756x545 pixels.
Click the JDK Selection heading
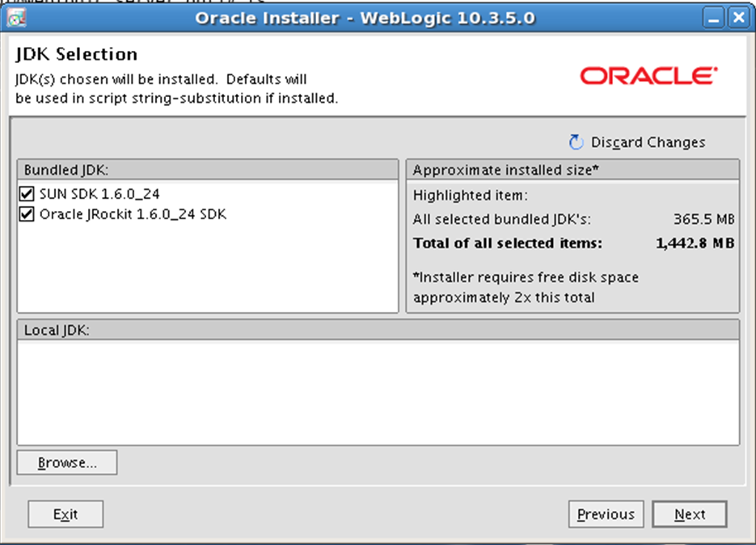tap(77, 54)
